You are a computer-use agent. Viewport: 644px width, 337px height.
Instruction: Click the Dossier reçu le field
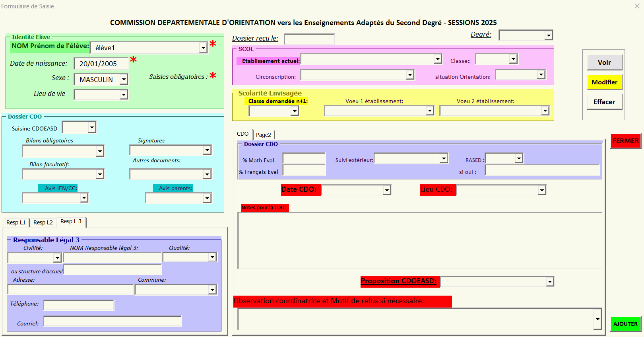[309, 39]
